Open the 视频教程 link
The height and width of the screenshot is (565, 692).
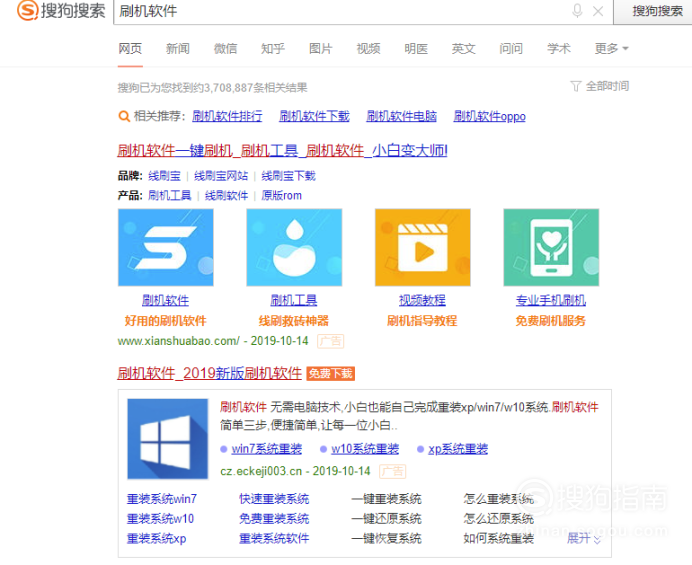422,301
